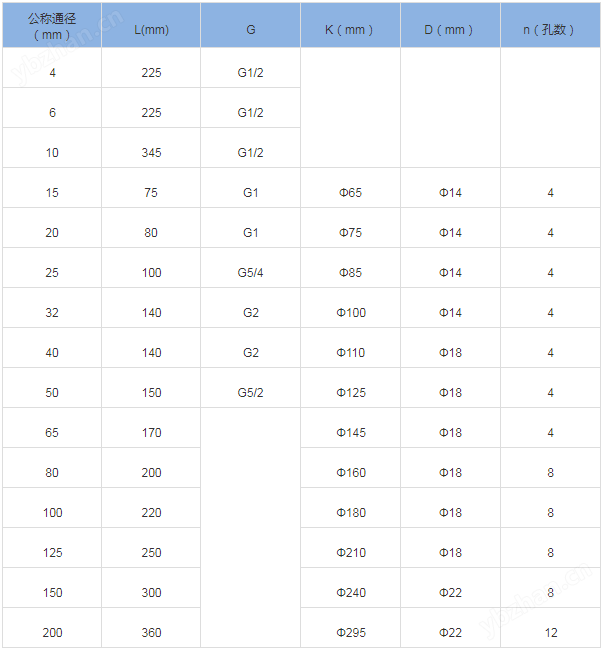Click the 360 length cell
Viewport: 603px width, 651px height.
tap(151, 632)
